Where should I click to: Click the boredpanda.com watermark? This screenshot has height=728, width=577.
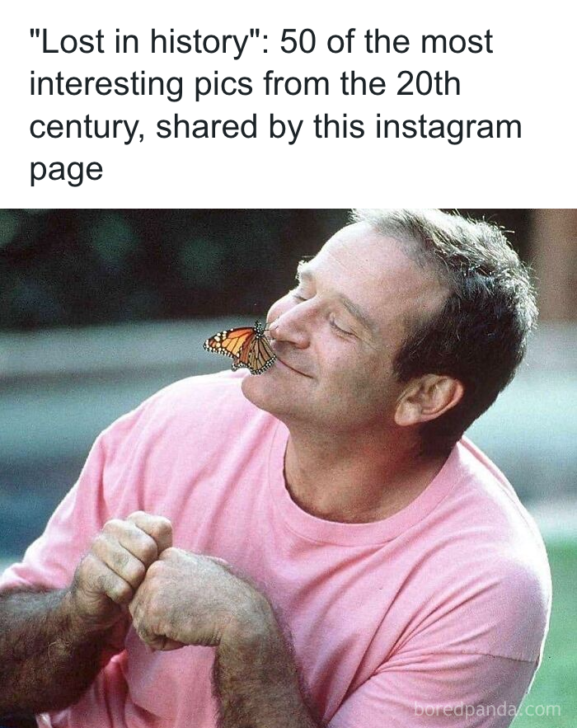pyautogui.click(x=487, y=709)
